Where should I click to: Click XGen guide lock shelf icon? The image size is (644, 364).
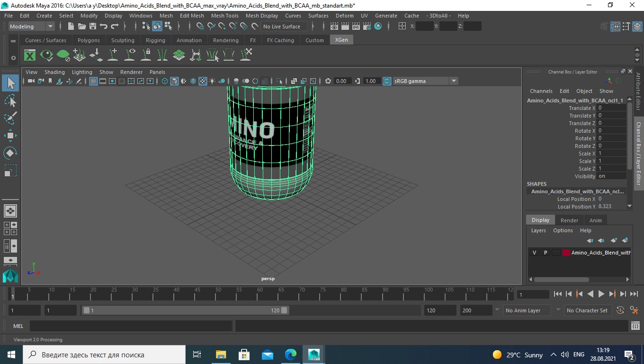pyautogui.click(x=146, y=55)
